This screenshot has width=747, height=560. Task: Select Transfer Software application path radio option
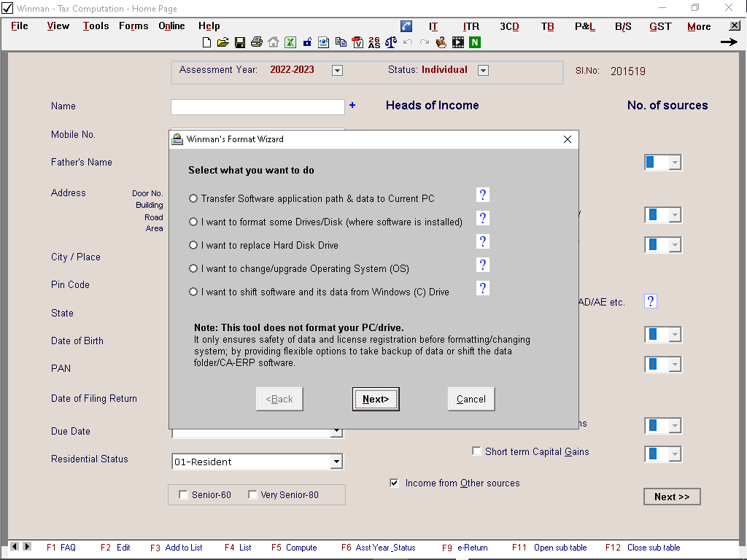[193, 198]
